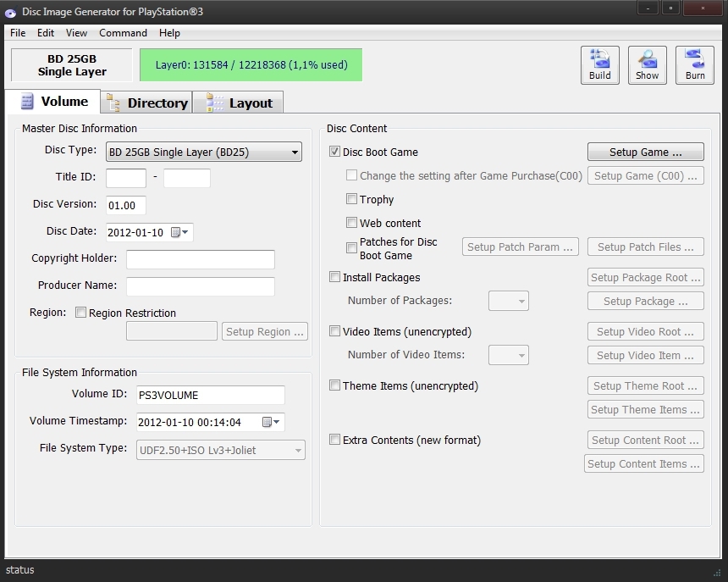728x582 pixels.
Task: Click Setup Theme Root ... button
Action: coord(645,385)
